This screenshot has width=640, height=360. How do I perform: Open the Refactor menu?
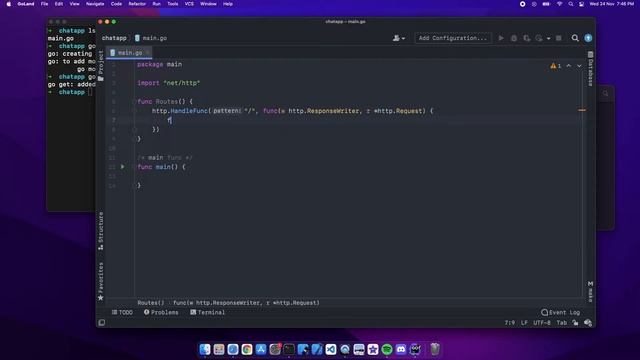137,4
